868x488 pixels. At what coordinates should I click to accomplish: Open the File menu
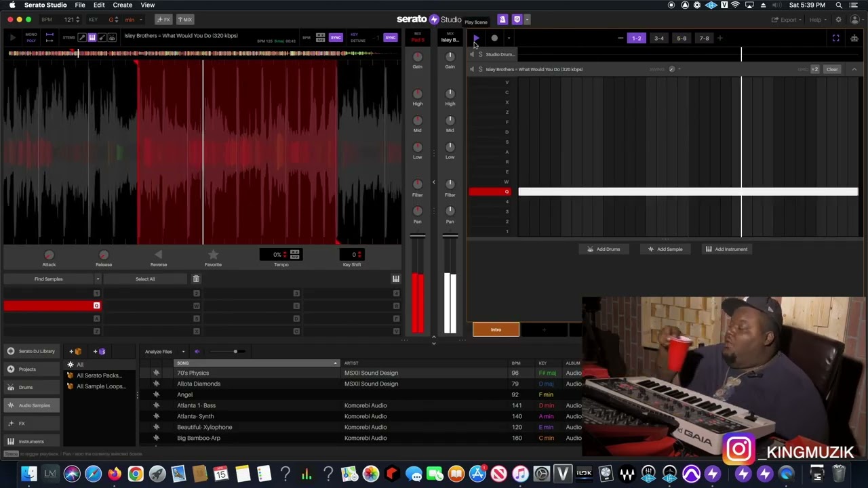(80, 5)
